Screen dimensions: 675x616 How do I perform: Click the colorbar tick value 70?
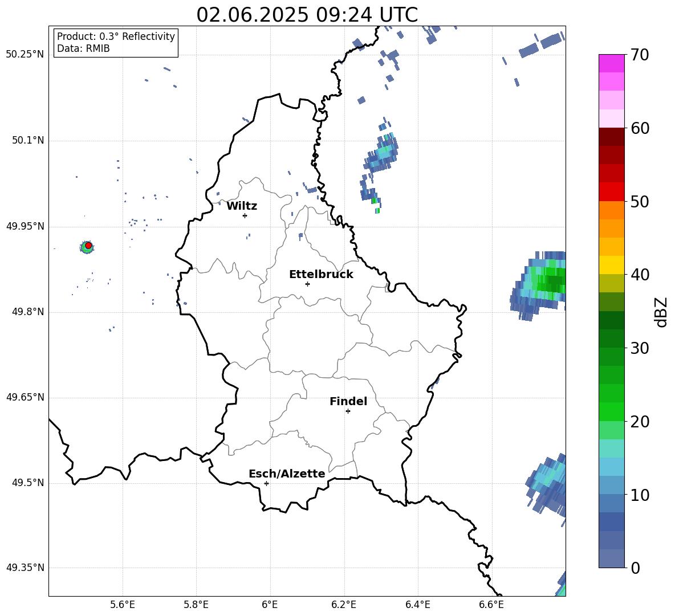pyautogui.click(x=639, y=55)
